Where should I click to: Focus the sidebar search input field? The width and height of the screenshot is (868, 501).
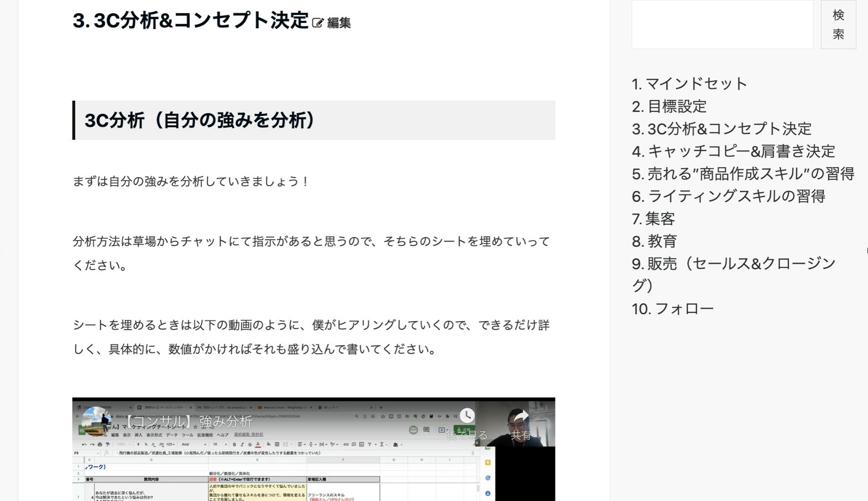[x=722, y=25]
